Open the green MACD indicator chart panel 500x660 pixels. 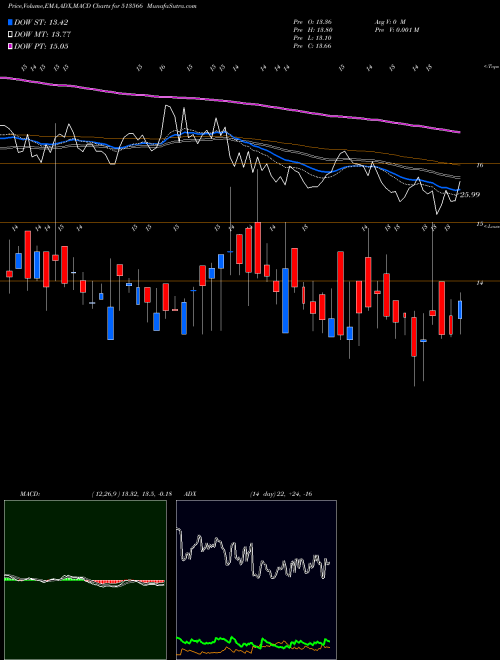pos(85,580)
